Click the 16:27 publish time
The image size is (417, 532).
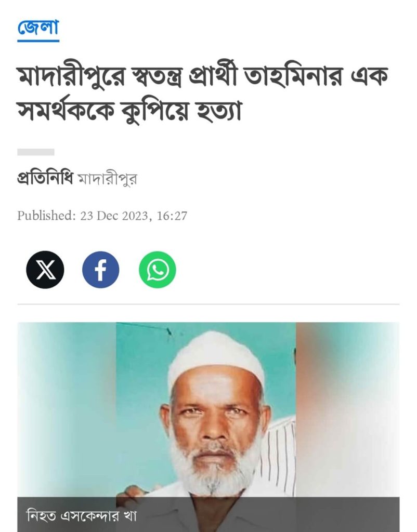coord(172,216)
